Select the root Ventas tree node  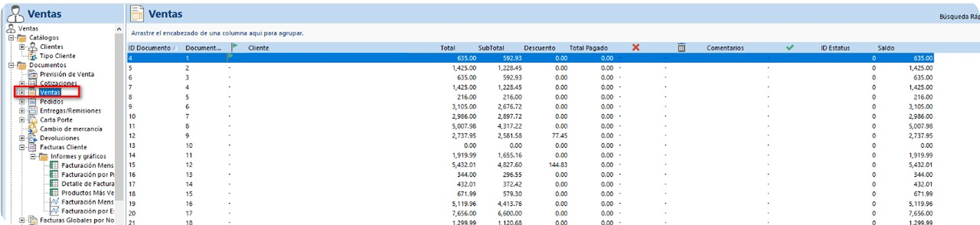(28, 29)
